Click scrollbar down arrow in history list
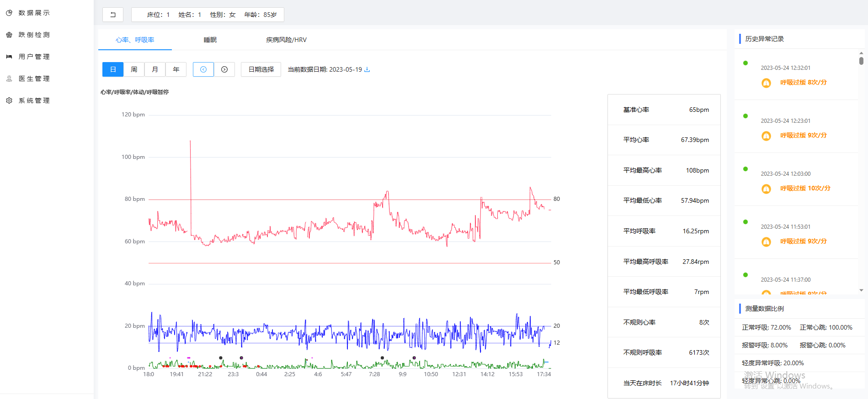The height and width of the screenshot is (399, 868). pyautogui.click(x=861, y=290)
